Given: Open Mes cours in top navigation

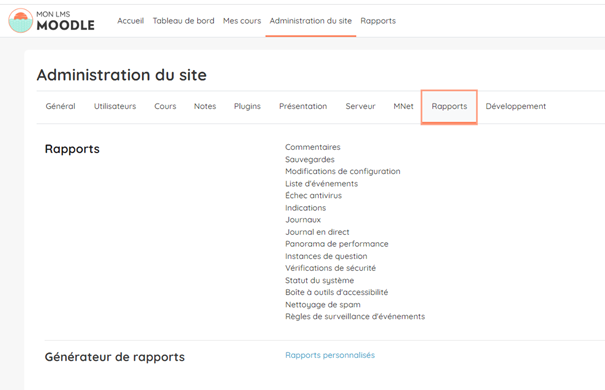Looking at the screenshot, I should coord(242,21).
